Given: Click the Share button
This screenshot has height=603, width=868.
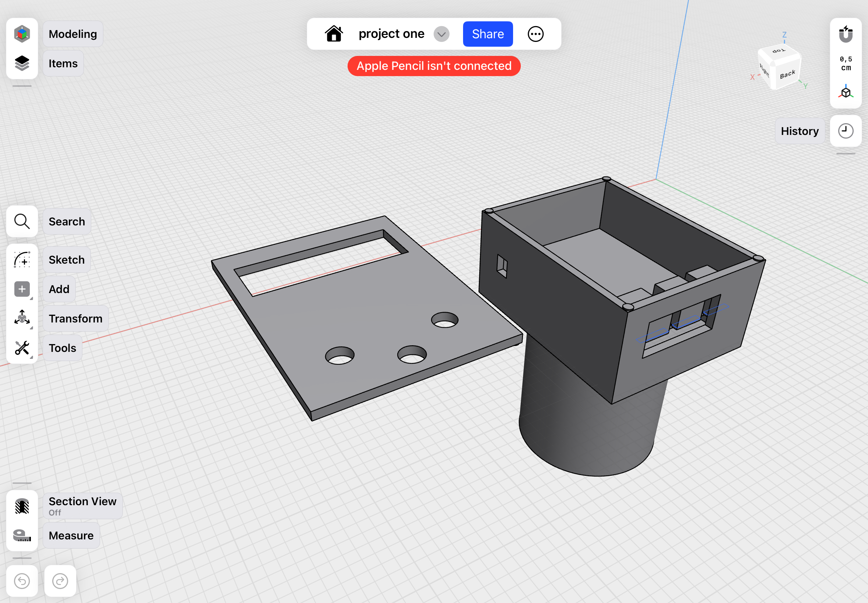Looking at the screenshot, I should click(x=488, y=34).
